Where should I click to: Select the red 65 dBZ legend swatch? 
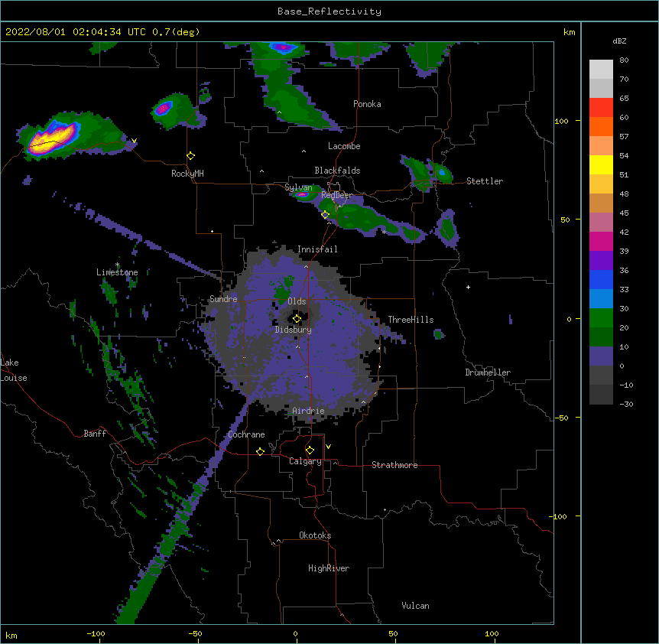tap(601, 108)
